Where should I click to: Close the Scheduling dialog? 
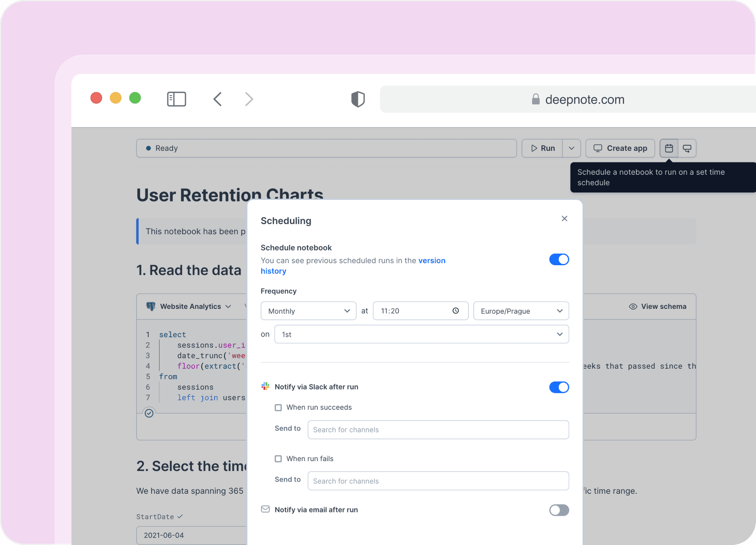coord(564,219)
